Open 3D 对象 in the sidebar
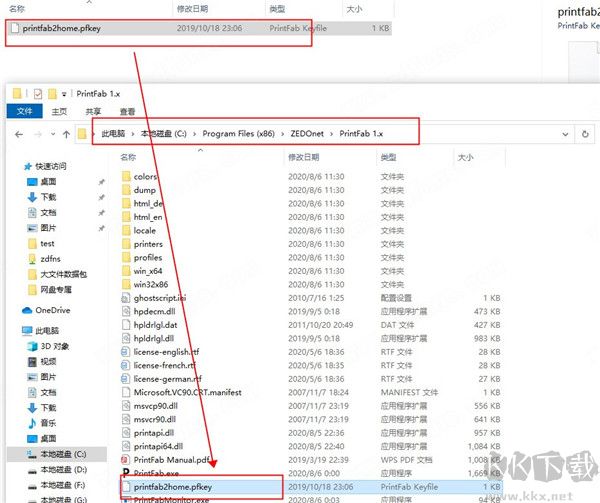 55,346
